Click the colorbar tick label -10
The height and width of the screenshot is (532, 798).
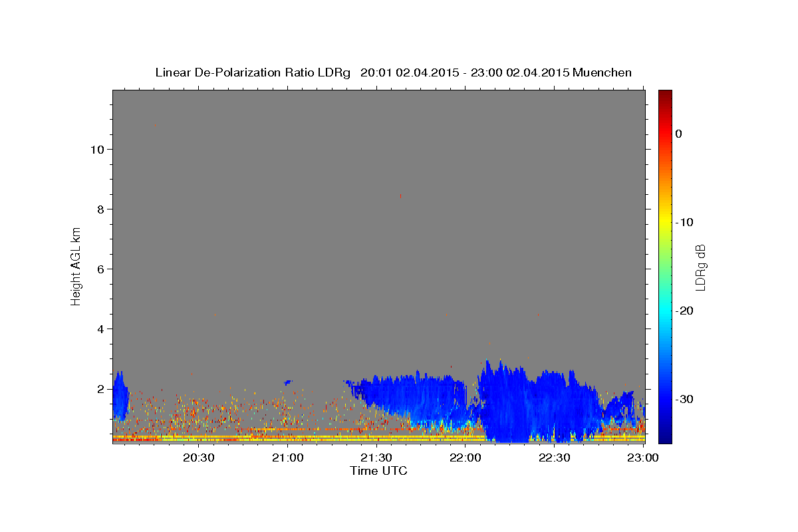tap(684, 222)
